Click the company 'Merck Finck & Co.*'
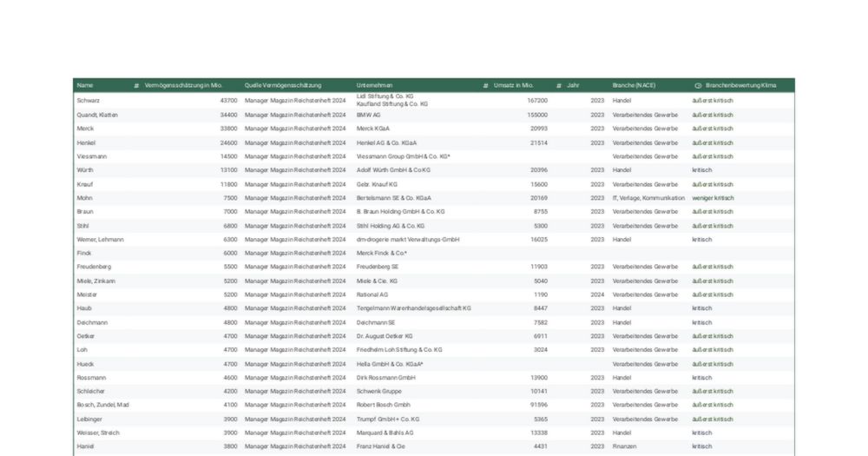 381,254
